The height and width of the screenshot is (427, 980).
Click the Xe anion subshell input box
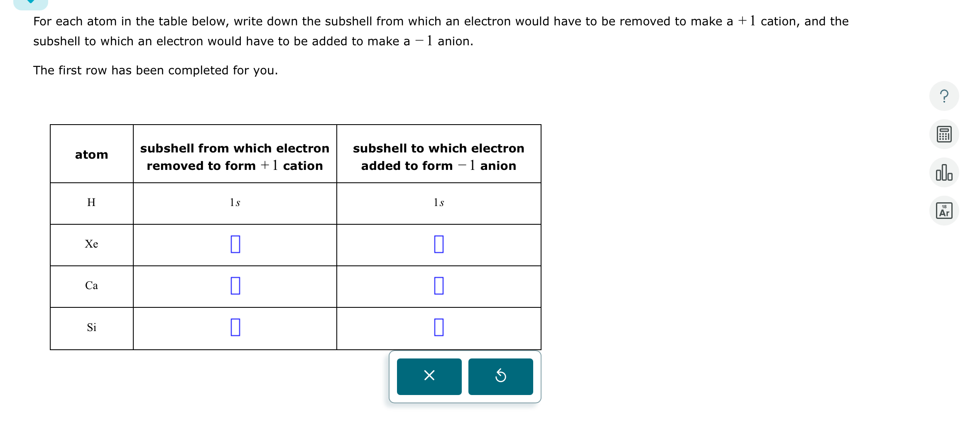pos(439,245)
